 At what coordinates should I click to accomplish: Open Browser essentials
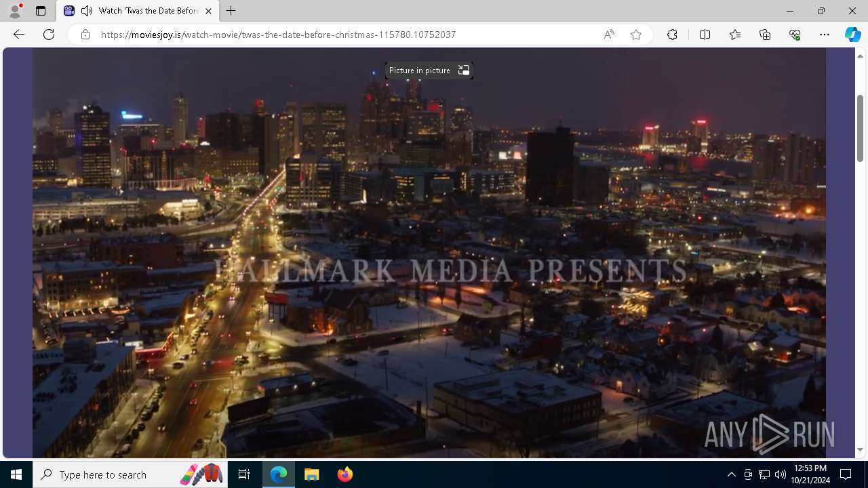(x=795, y=35)
